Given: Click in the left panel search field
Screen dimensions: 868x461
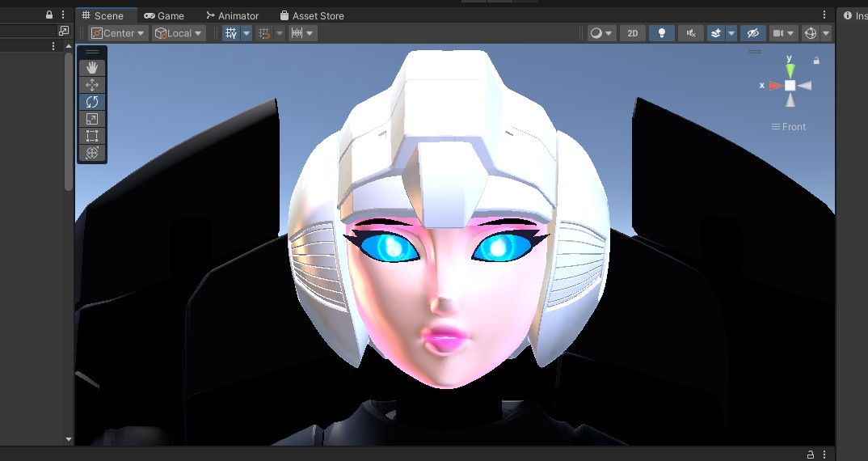Looking at the screenshot, I should (27, 31).
